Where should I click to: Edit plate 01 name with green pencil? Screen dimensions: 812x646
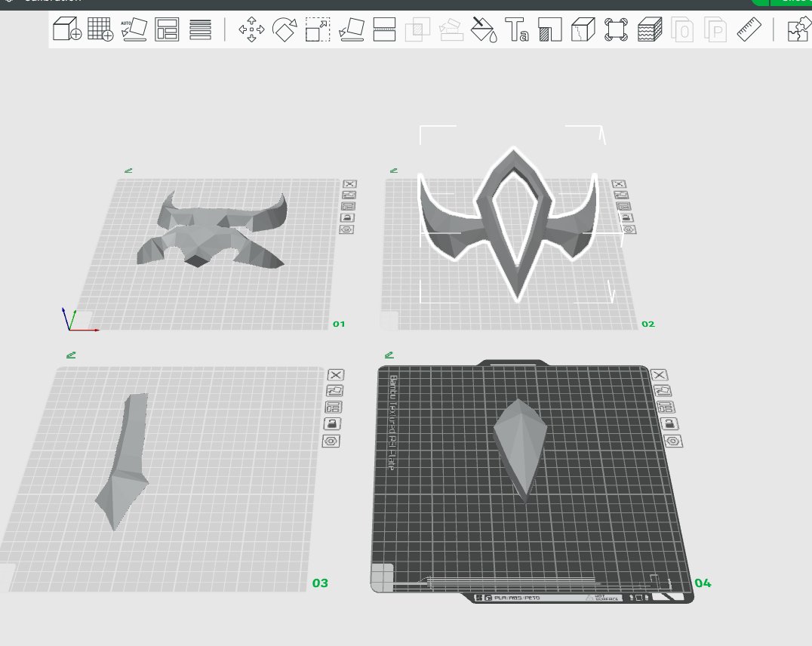coord(128,170)
